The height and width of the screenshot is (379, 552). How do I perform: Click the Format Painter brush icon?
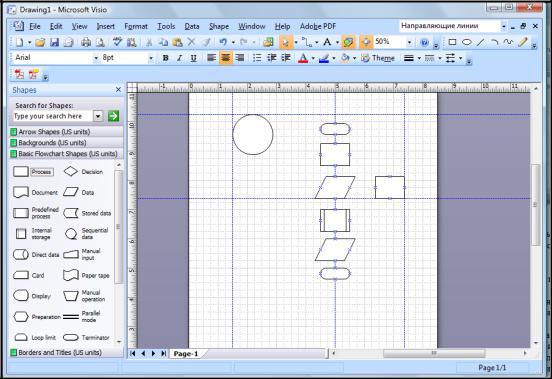point(206,43)
